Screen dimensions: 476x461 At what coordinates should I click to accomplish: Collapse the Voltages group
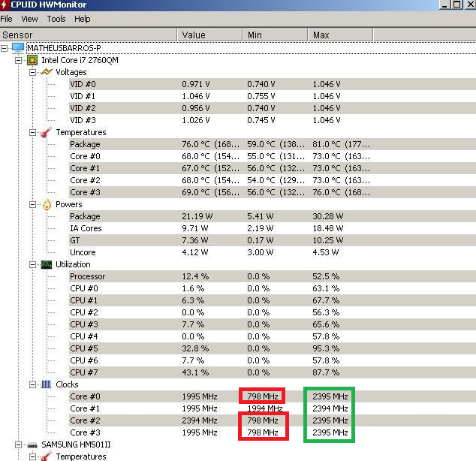pos(32,72)
